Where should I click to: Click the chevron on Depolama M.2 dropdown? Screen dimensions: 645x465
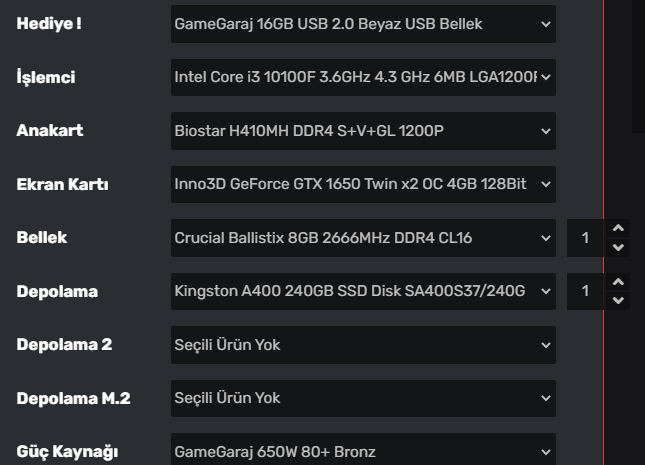546,398
